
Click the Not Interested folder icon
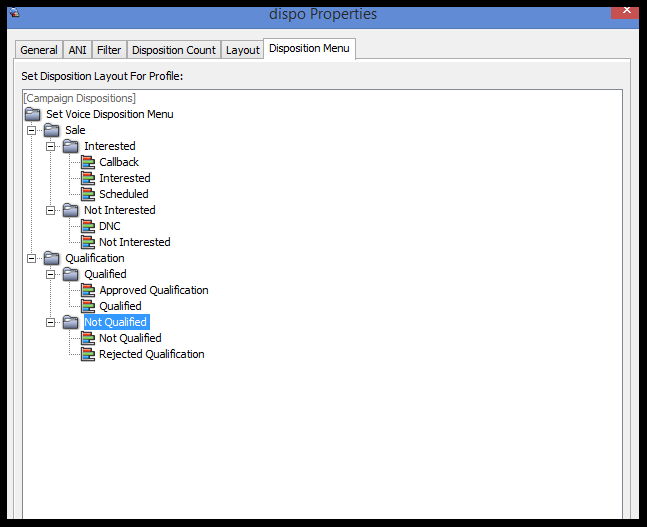71,210
